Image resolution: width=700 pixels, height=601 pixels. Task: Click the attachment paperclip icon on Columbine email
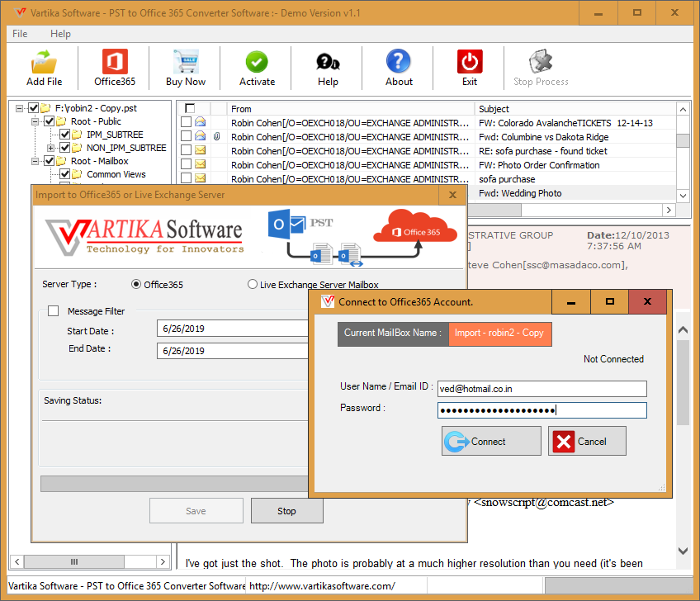[x=216, y=136]
